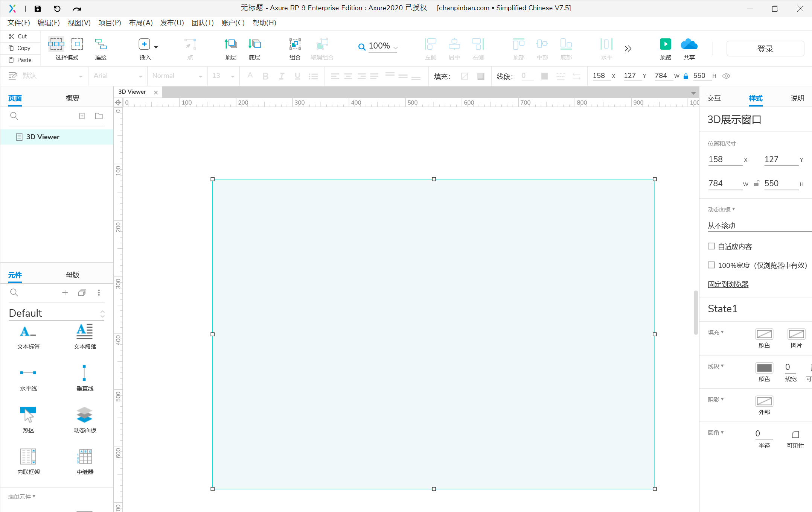Check the 100%宽度 option

point(711,265)
